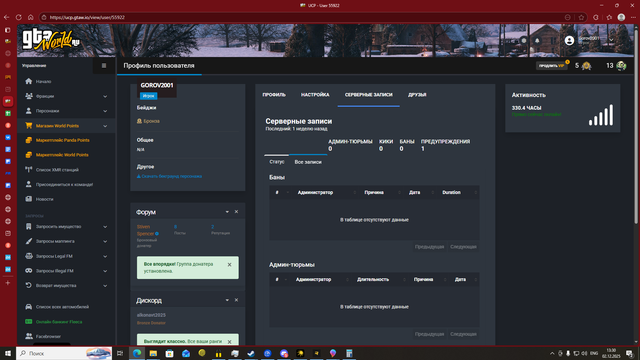Click car icon for Список всех автомобилей

[x=29, y=307]
